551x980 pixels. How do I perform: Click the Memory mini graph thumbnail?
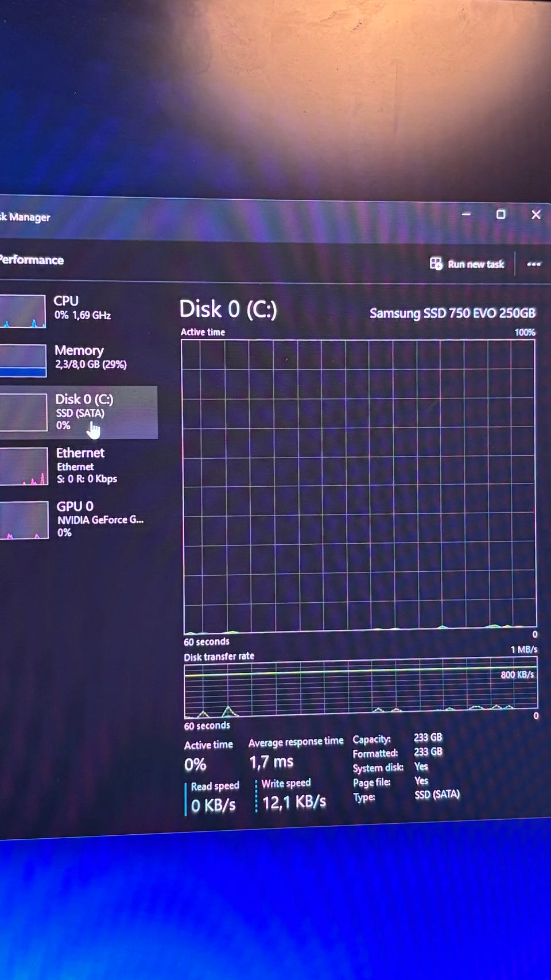pos(23,361)
